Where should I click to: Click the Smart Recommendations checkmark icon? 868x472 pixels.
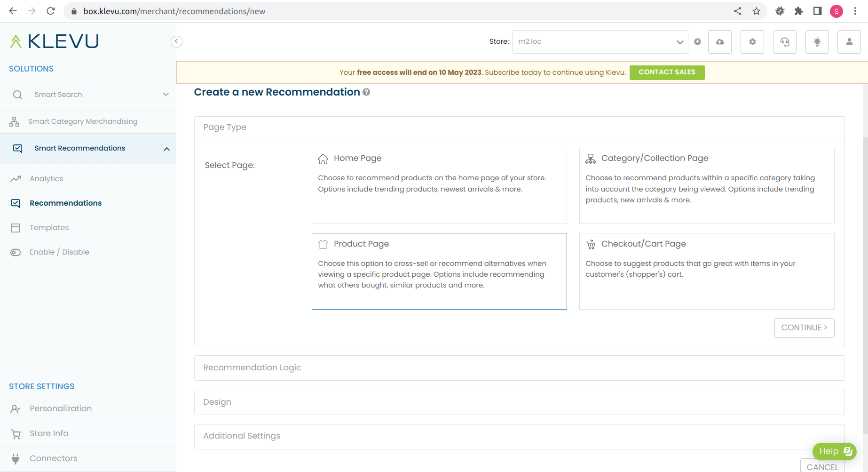pos(17,148)
